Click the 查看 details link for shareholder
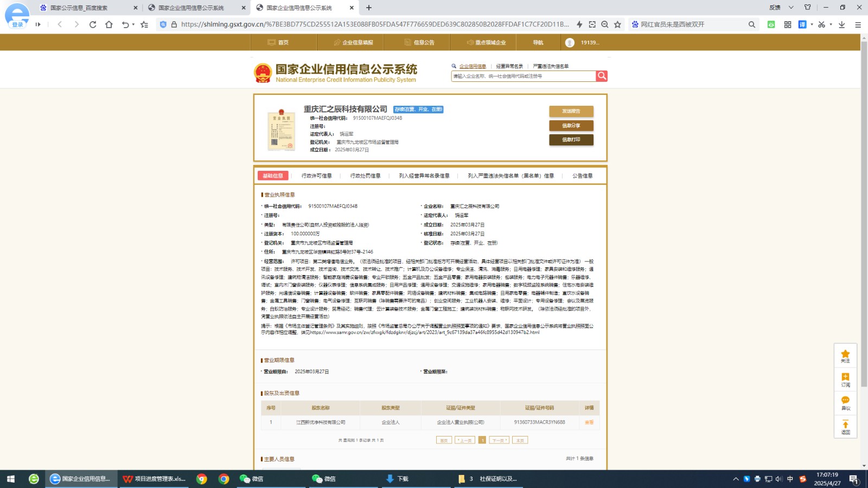868x488 pixels. pyautogui.click(x=589, y=422)
